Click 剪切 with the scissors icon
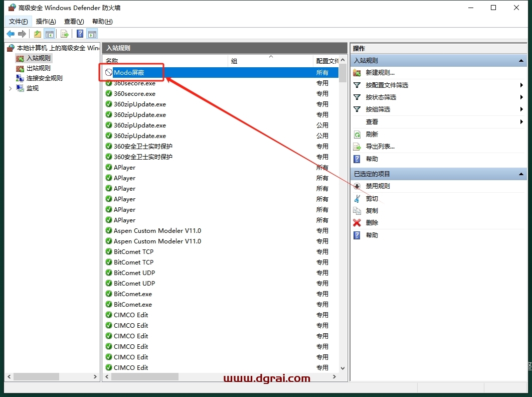The width and height of the screenshot is (532, 397). [372, 198]
